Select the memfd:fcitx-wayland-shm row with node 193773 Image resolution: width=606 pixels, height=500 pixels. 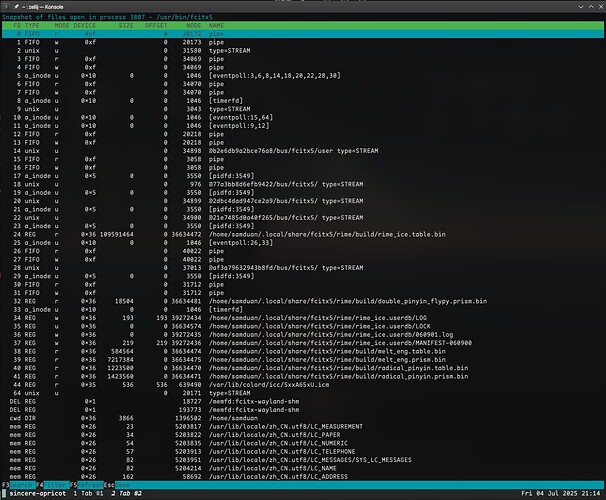303,410
